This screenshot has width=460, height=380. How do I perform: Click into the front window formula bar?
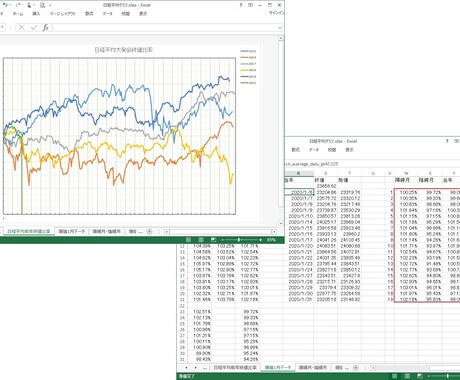165,27
